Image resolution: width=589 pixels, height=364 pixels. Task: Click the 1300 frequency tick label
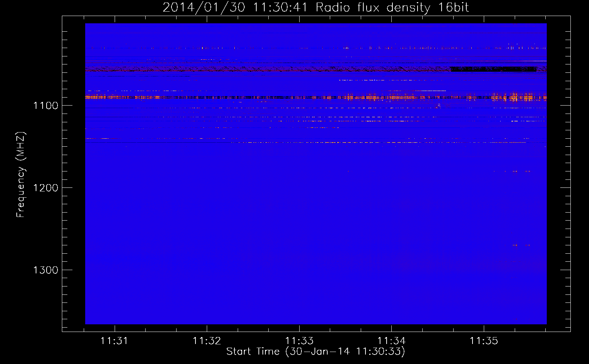46,270
